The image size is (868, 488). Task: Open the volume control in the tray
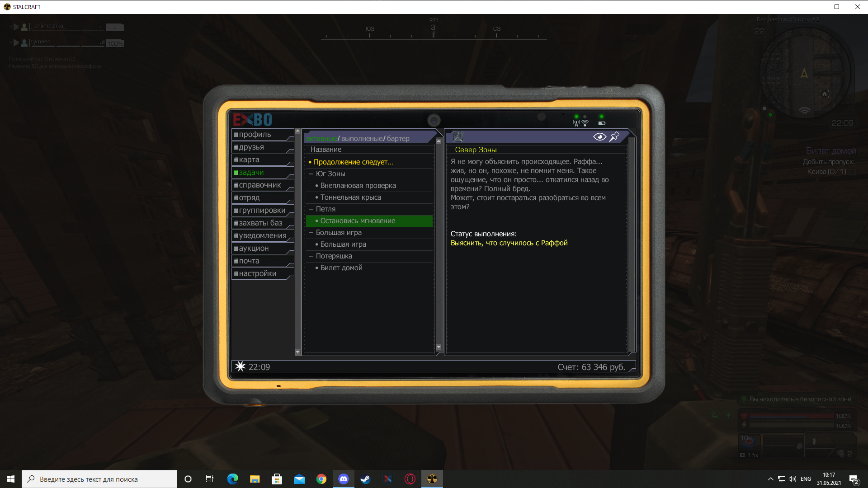(793, 479)
